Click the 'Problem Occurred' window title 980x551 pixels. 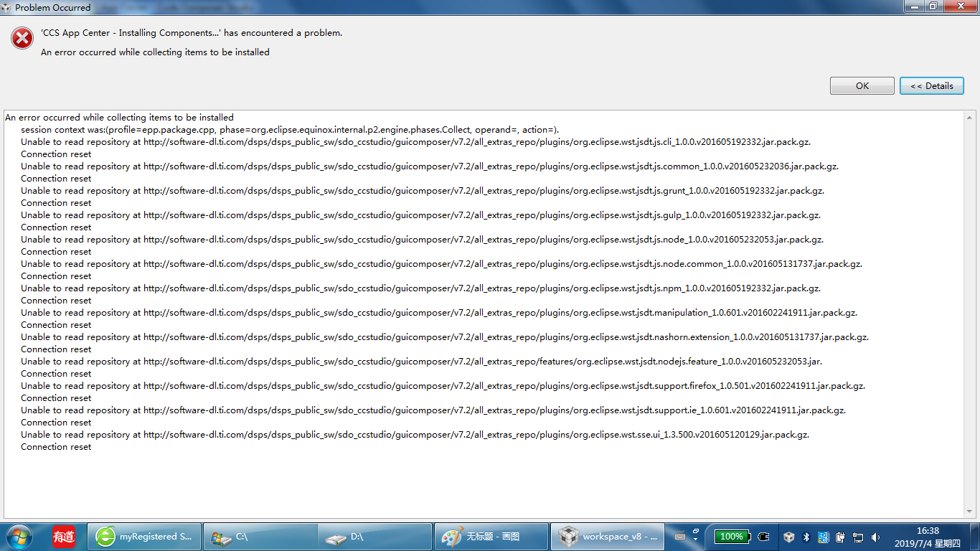point(53,7)
